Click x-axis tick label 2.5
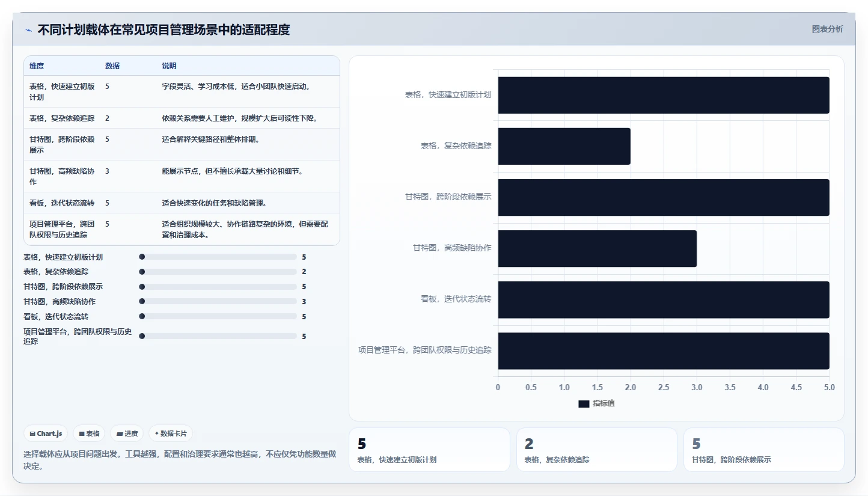868x496 pixels. [664, 388]
